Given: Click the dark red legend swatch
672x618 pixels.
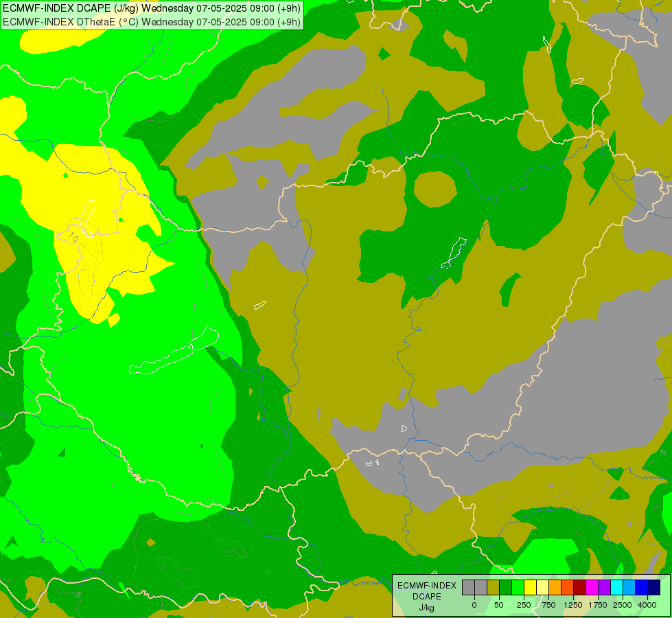Looking at the screenshot, I should point(580,588).
